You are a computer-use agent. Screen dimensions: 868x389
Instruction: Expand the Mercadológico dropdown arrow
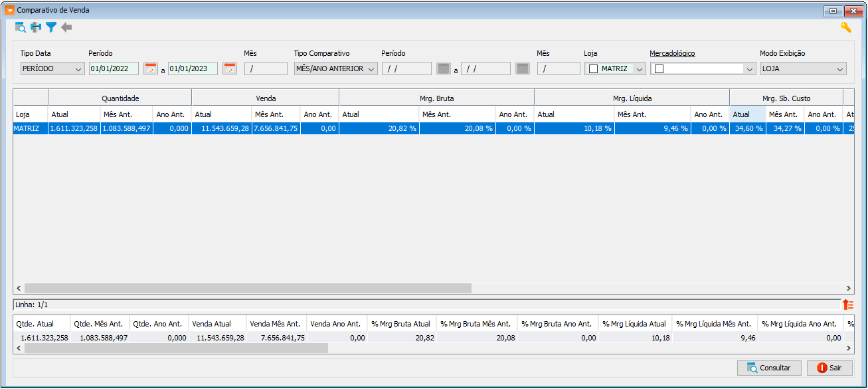click(x=750, y=68)
